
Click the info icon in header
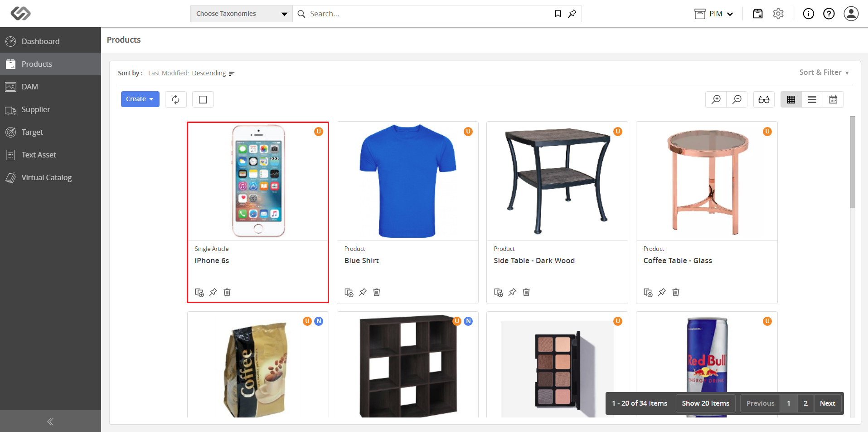[x=809, y=14]
